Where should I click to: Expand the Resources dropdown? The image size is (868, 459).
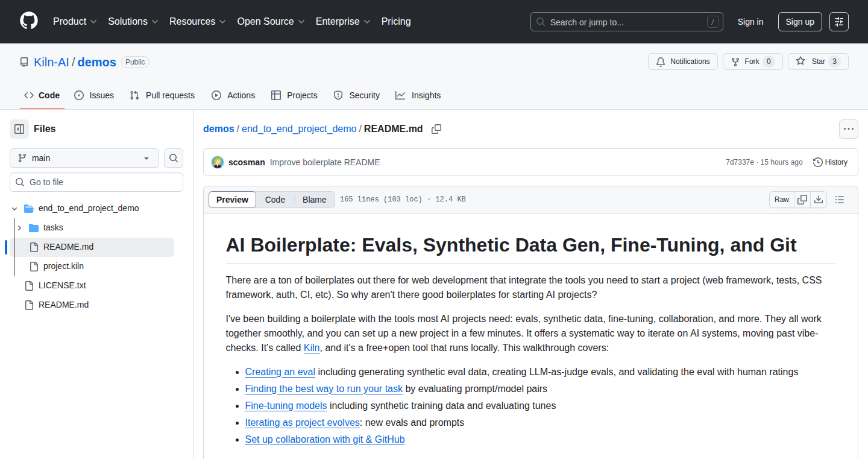[x=198, y=22]
